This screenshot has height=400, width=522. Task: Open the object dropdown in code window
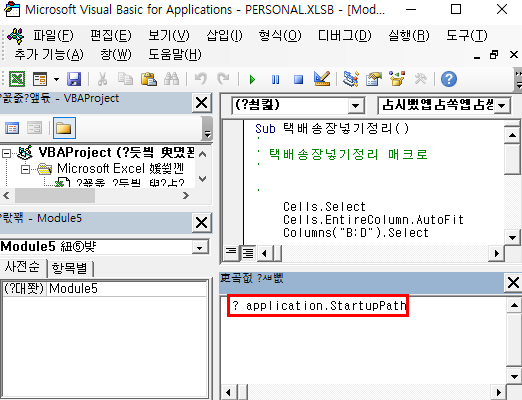point(356,106)
